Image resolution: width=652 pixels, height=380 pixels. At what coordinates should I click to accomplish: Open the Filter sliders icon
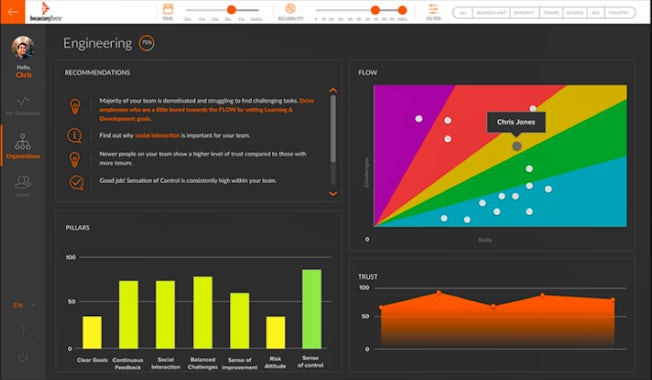point(433,9)
